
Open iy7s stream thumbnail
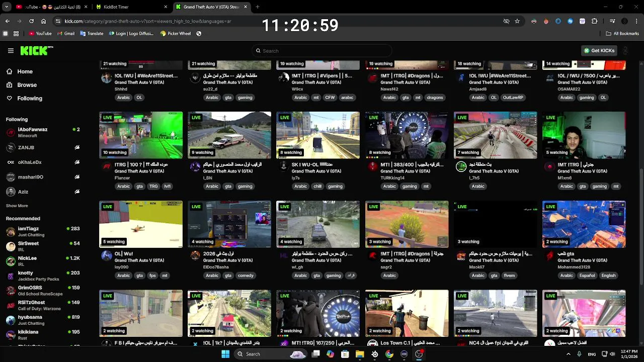(318, 135)
